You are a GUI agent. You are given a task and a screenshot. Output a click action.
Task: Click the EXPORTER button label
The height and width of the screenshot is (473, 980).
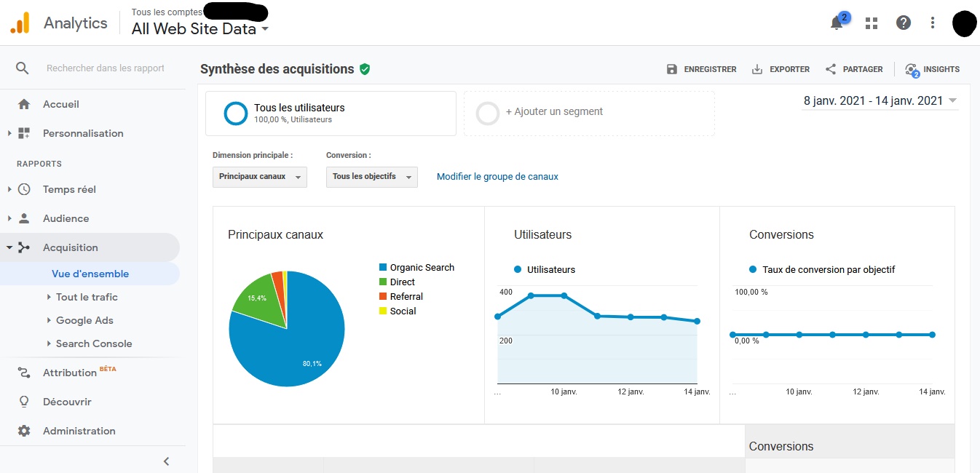click(x=789, y=69)
